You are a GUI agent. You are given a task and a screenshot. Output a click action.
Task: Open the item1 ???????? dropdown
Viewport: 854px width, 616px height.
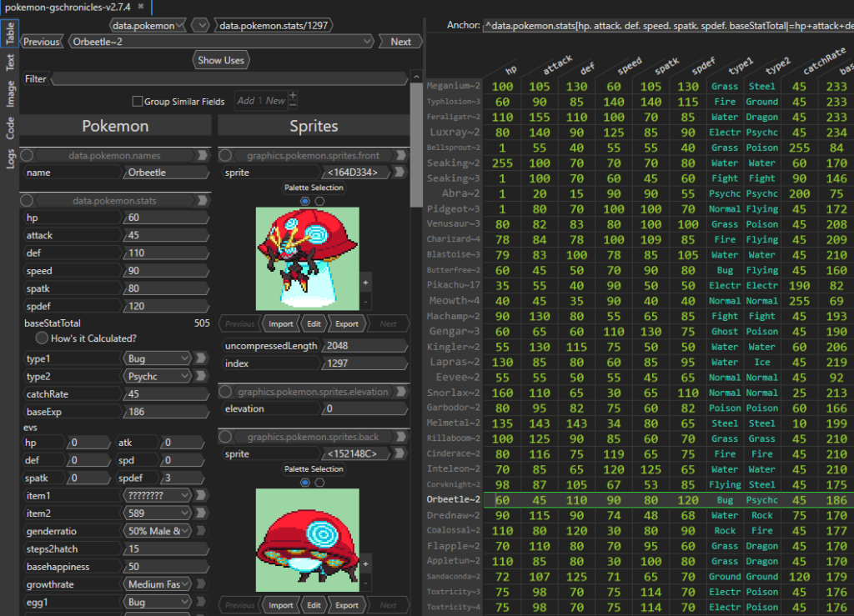[x=158, y=495]
